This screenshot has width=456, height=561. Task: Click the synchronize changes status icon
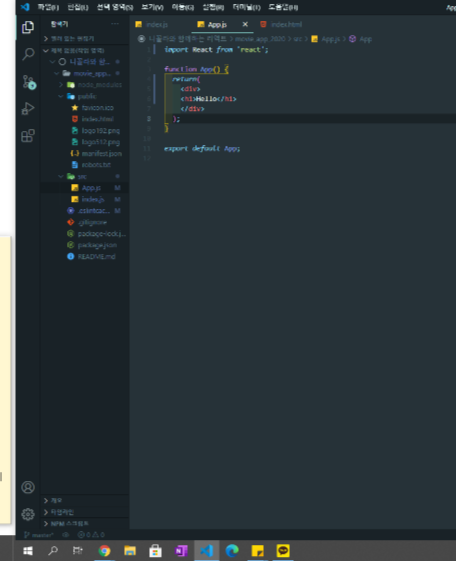pos(65,535)
